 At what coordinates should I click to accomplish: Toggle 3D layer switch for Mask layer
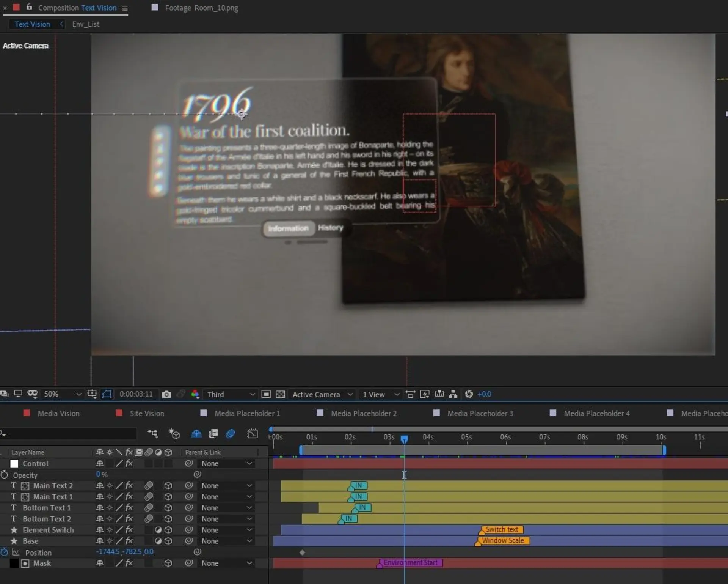(x=168, y=563)
